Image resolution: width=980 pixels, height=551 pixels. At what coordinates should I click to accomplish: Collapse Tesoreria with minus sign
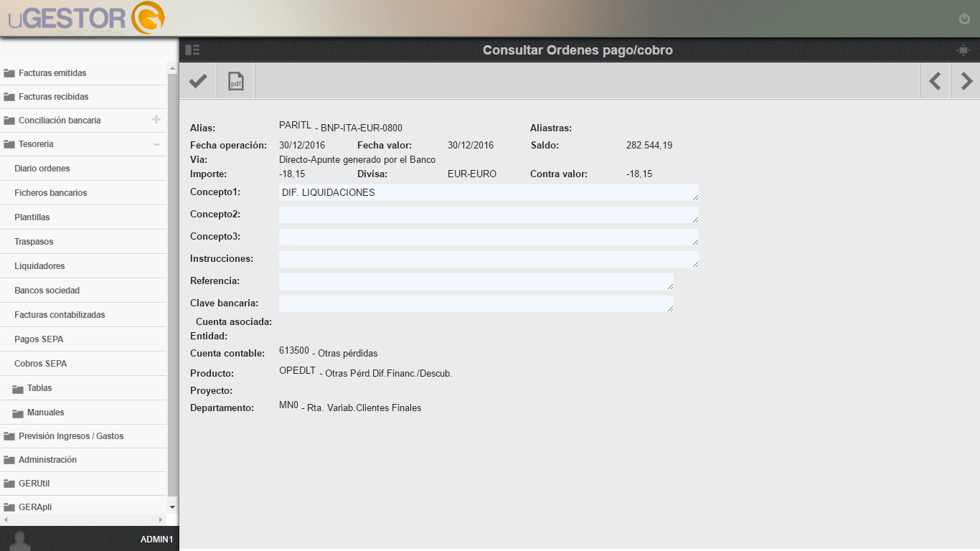click(x=156, y=144)
